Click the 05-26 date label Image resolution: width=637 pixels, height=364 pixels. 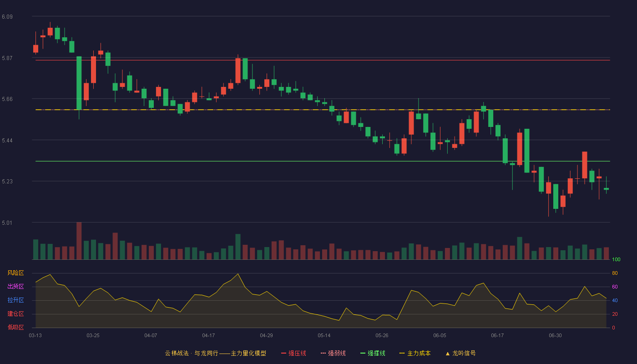382,335
